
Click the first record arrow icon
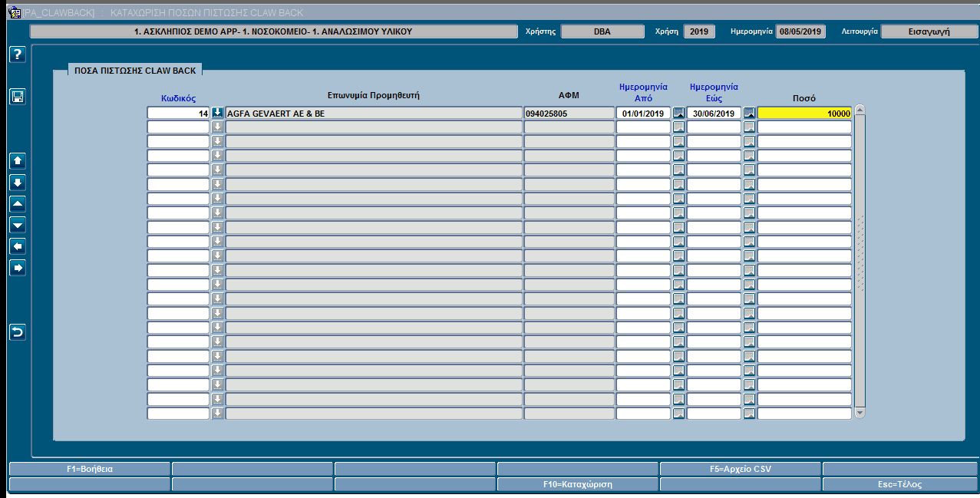[18, 160]
